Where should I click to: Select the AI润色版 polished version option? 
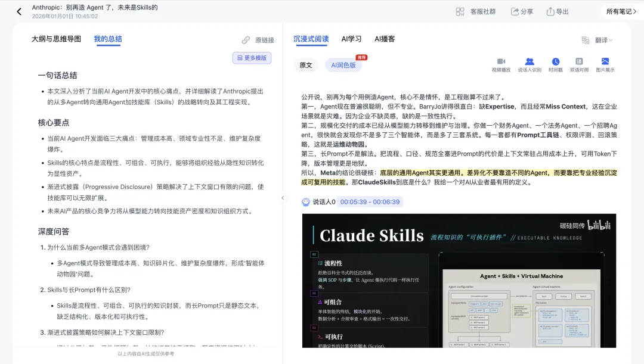pos(343,65)
